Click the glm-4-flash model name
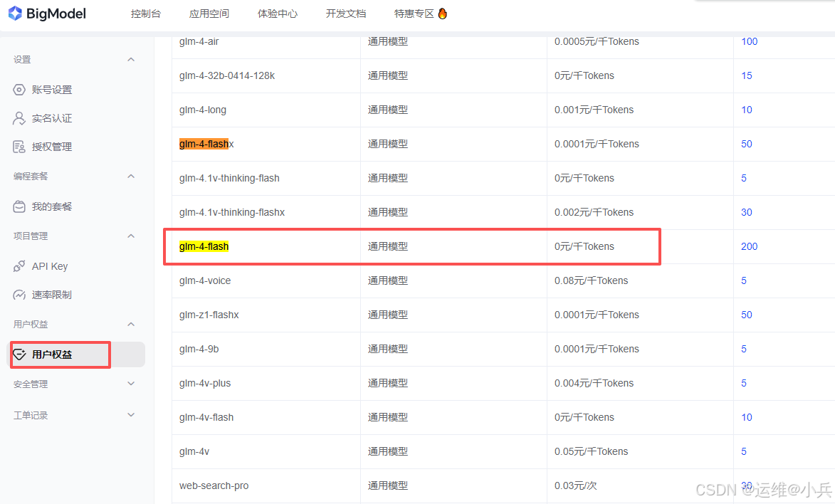Image resolution: width=835 pixels, height=504 pixels. point(204,246)
